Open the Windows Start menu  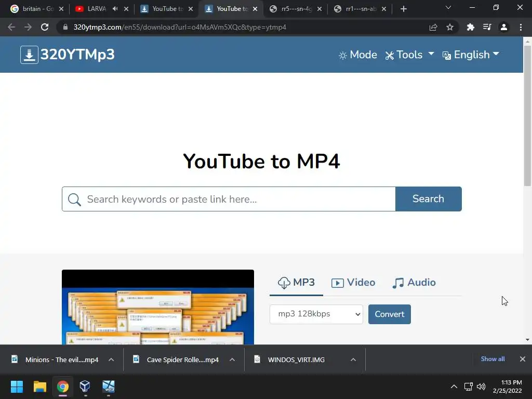click(x=17, y=387)
